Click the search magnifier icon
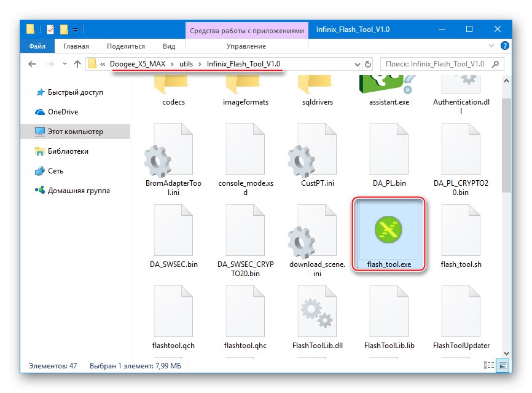Viewport: 532px width, 393px height. coord(495,64)
